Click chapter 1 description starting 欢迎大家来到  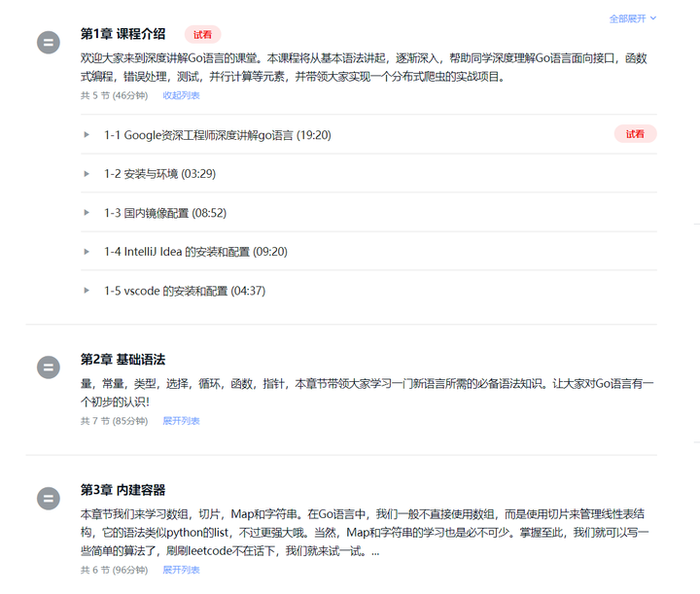tap(364, 67)
